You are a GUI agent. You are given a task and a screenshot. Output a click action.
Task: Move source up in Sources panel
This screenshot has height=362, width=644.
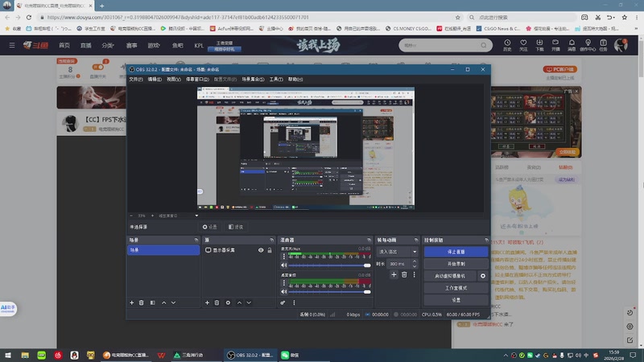(239, 303)
